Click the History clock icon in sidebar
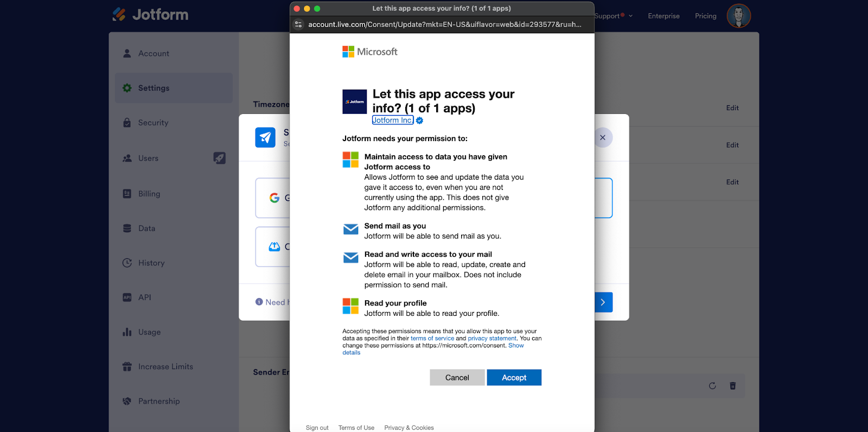 pos(127,263)
